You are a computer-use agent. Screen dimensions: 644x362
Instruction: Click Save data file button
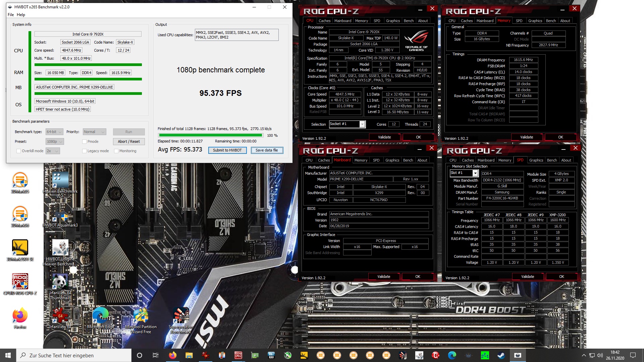pyautogui.click(x=267, y=150)
